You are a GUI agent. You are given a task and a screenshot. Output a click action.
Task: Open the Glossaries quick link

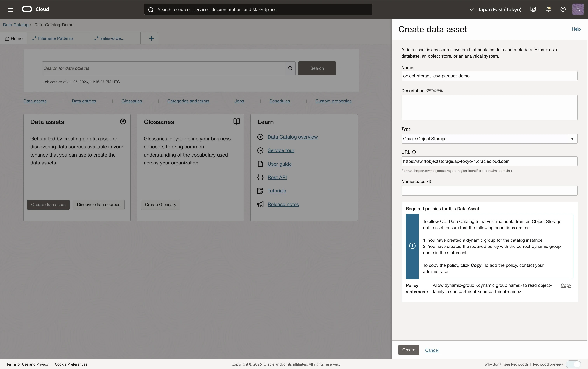click(x=132, y=101)
